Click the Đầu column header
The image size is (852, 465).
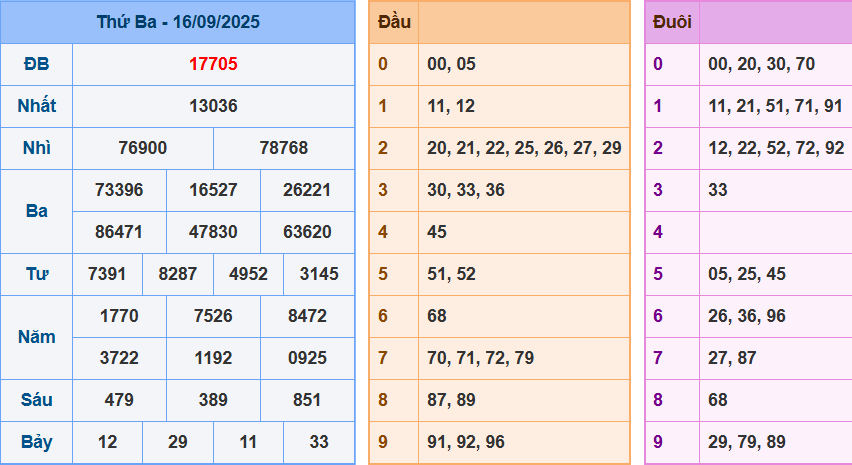(394, 22)
